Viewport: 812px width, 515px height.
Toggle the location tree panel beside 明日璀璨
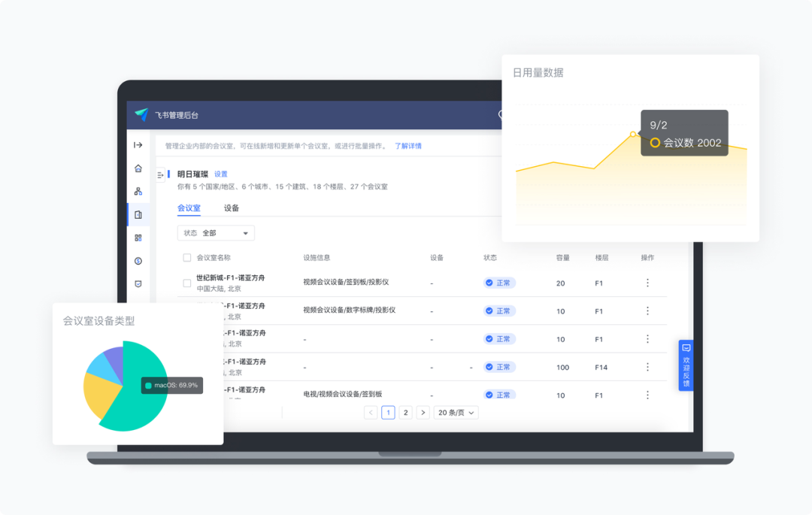pos(160,175)
